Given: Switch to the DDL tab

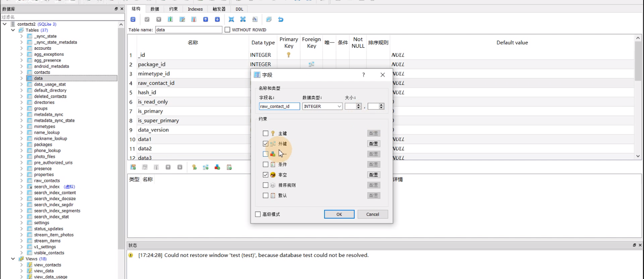Looking at the screenshot, I should tap(239, 9).
